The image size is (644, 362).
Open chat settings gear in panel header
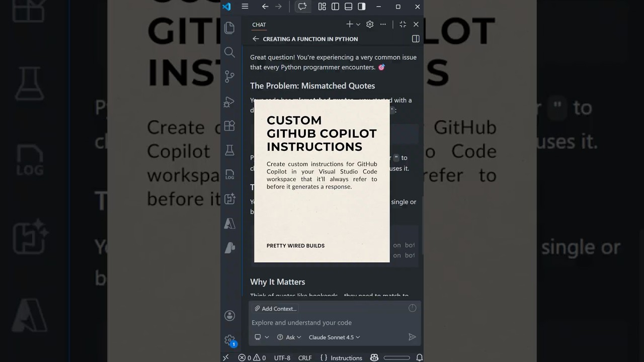coord(370,24)
